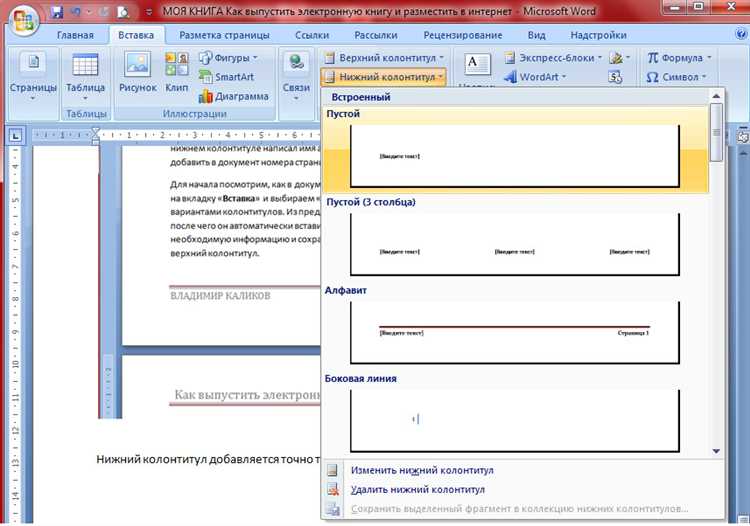Click icon beside Удалить нижний колонтитул
750x526 pixels.
click(332, 490)
